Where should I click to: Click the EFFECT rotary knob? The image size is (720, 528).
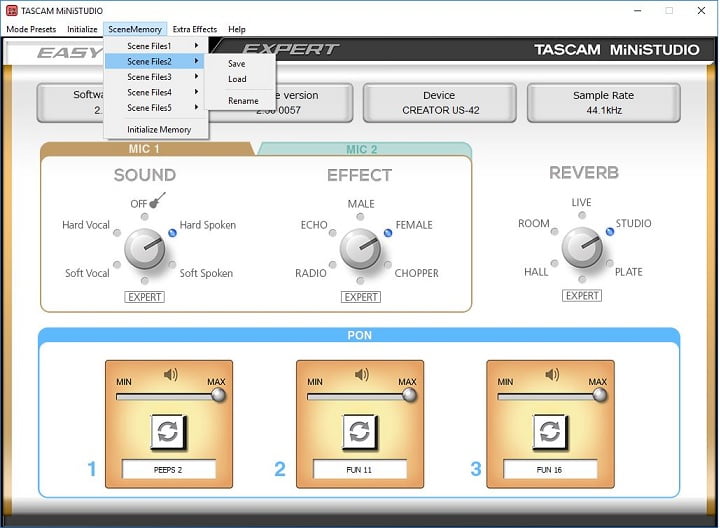tap(360, 248)
